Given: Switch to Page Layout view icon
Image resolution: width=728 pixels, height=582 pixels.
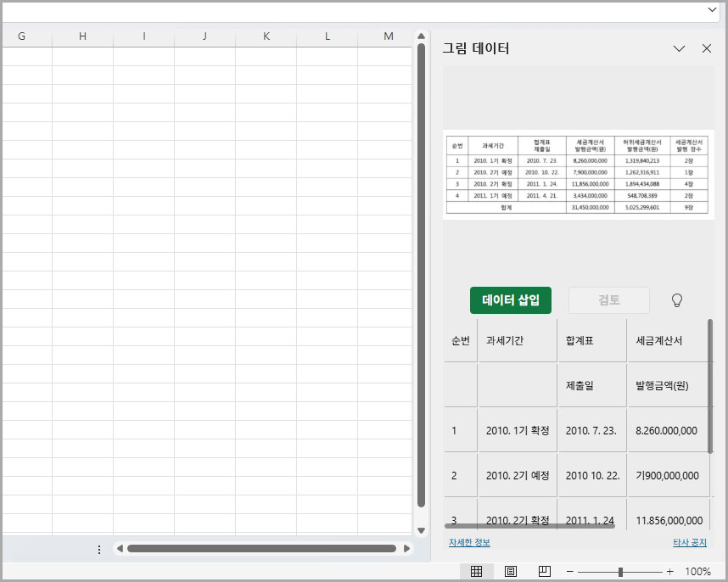Looking at the screenshot, I should tap(510, 571).
